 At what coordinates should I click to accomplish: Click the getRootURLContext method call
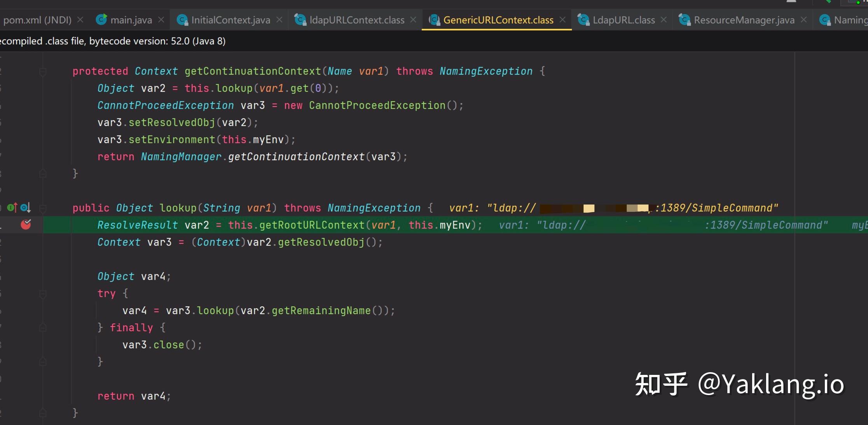[x=312, y=225]
